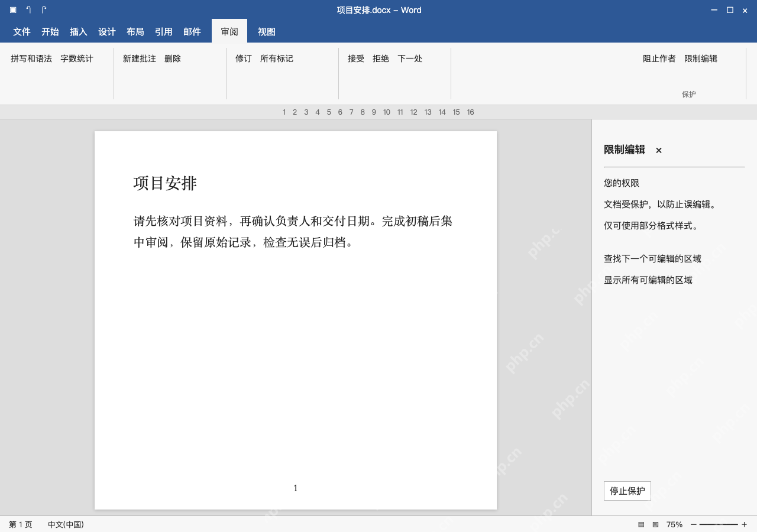Image resolution: width=757 pixels, height=532 pixels.
Task: Click 拒绝 to reject change
Action: 381,59
